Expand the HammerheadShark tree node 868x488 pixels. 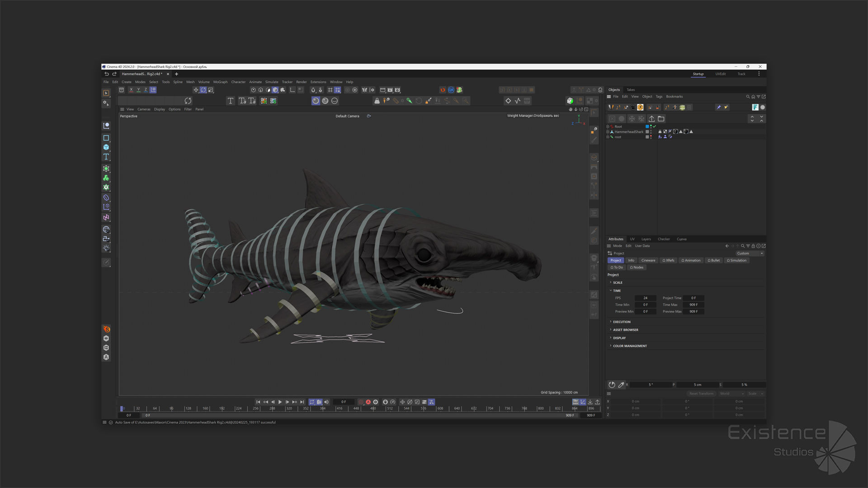click(x=608, y=132)
